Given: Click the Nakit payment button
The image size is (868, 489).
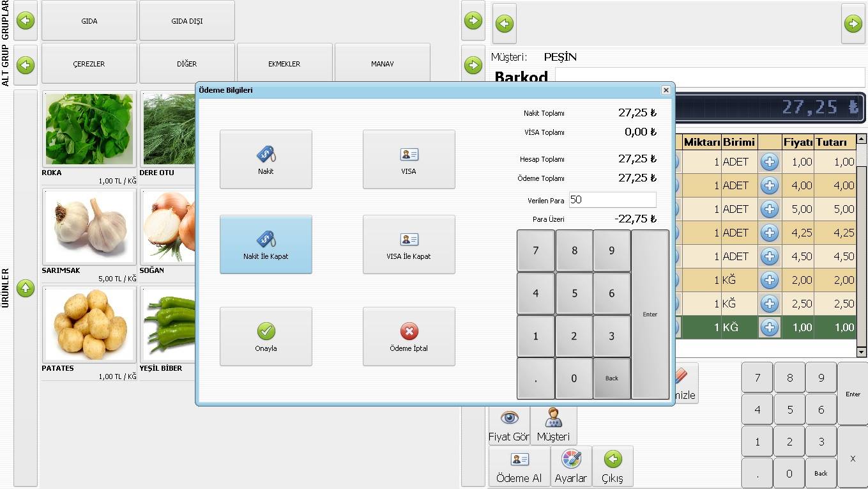Looking at the screenshot, I should pyautogui.click(x=266, y=159).
